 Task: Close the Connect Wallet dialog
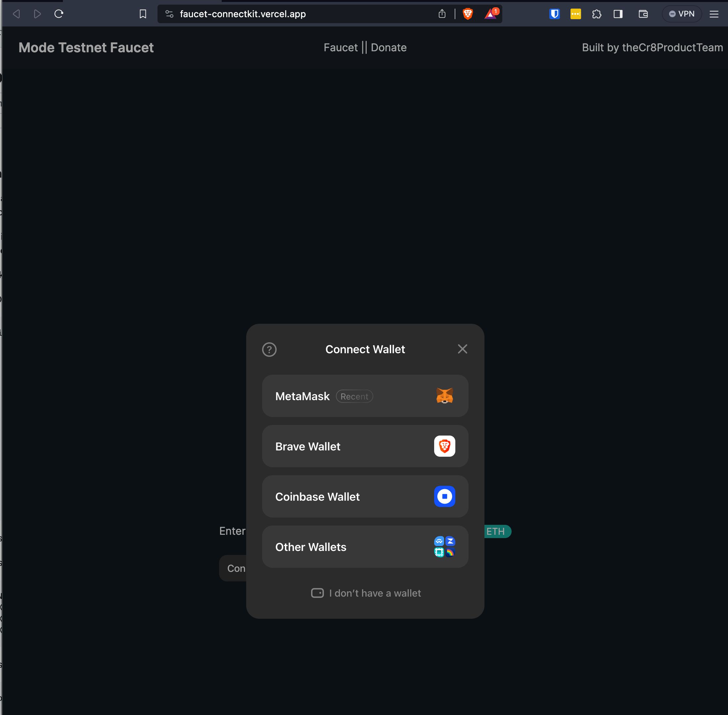click(462, 349)
